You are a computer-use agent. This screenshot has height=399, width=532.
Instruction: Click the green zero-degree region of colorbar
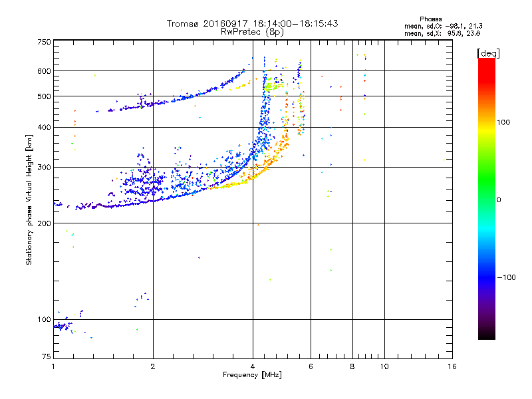click(487, 200)
